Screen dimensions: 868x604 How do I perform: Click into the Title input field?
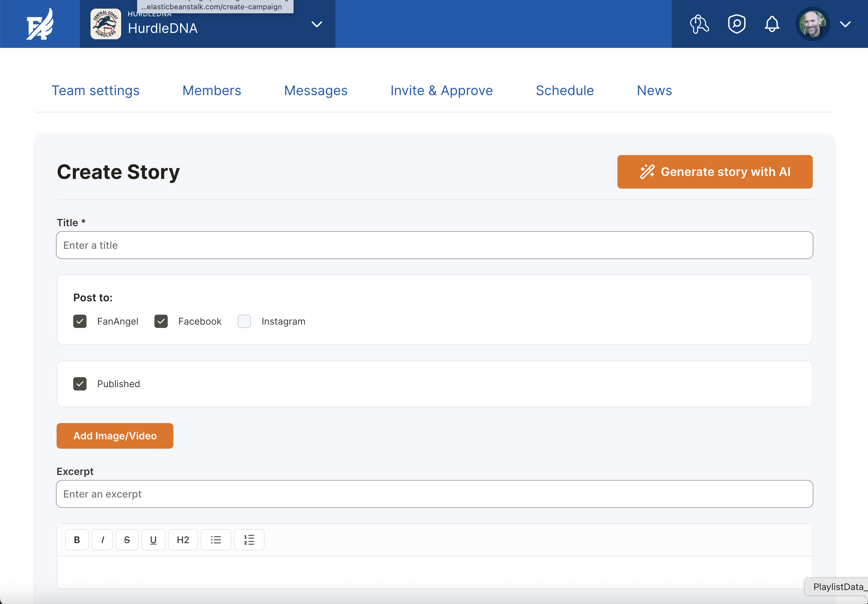434,245
